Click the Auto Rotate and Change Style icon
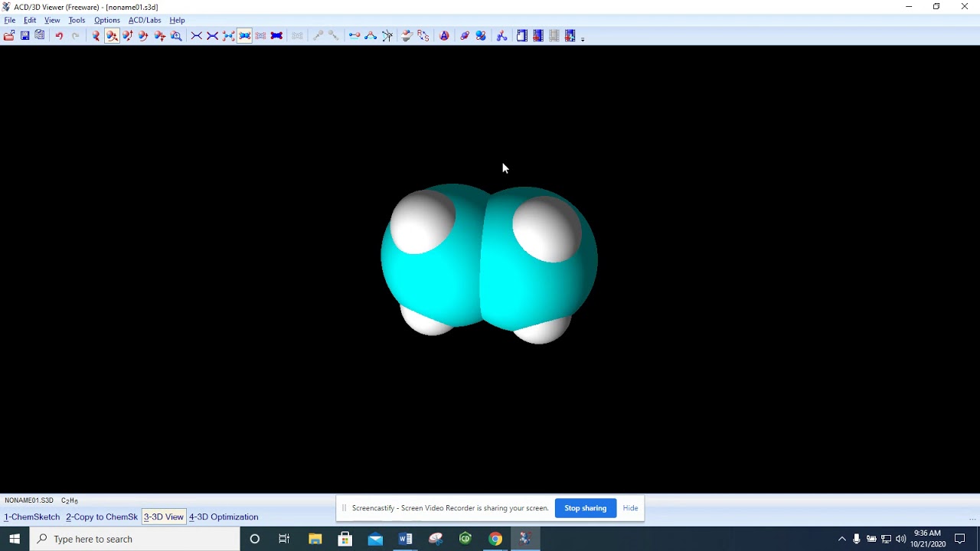Image resolution: width=980 pixels, height=551 pixels. 481,36
